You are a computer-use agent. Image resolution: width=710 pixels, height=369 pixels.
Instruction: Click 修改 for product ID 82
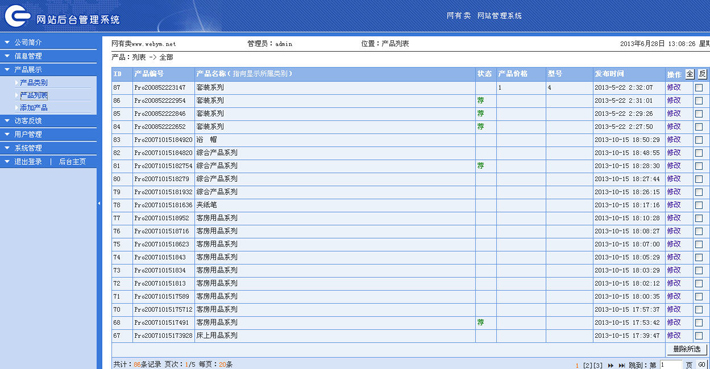674,153
